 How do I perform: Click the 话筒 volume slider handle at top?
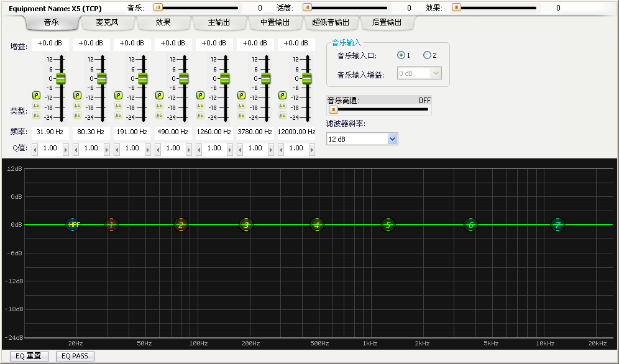coord(307,7)
